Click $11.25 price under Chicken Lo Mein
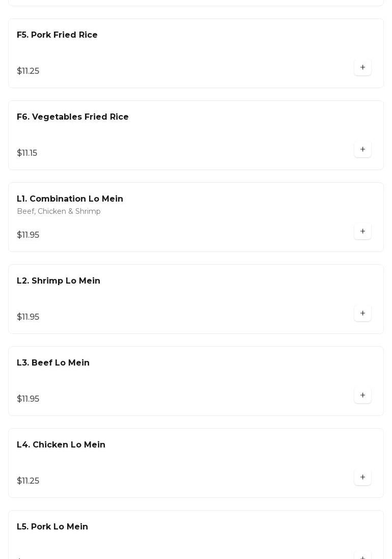Viewport: 392px width, 559px height. point(28,481)
